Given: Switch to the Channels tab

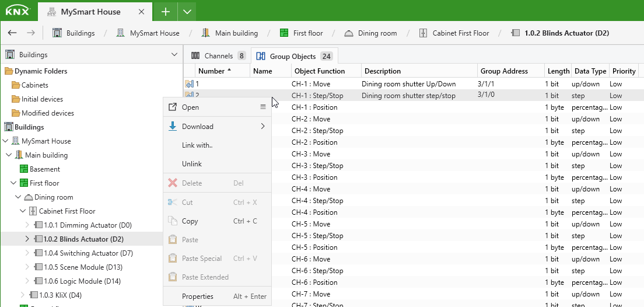Looking at the screenshot, I should 218,56.
